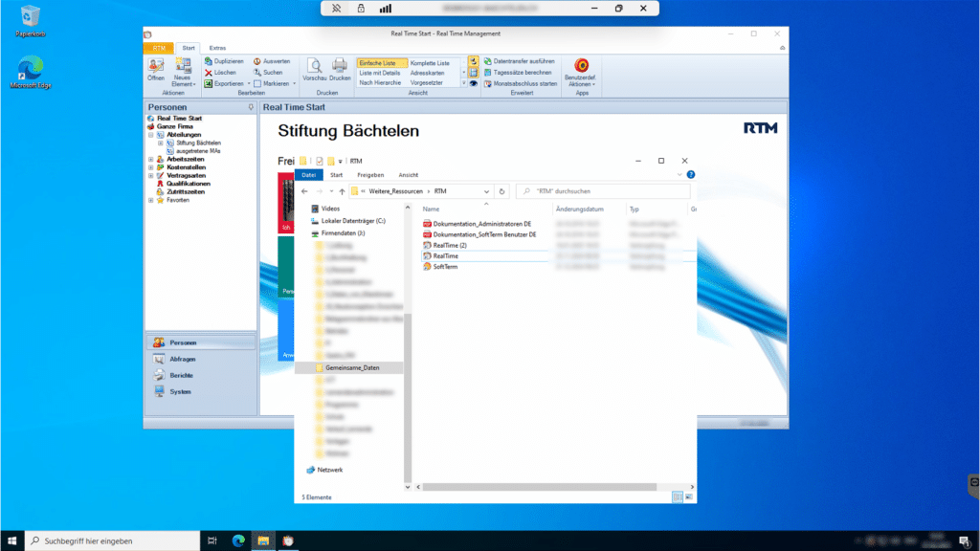980x551 pixels.
Task: Expand the Stiftung Bächtelen tree node
Action: tap(161, 143)
